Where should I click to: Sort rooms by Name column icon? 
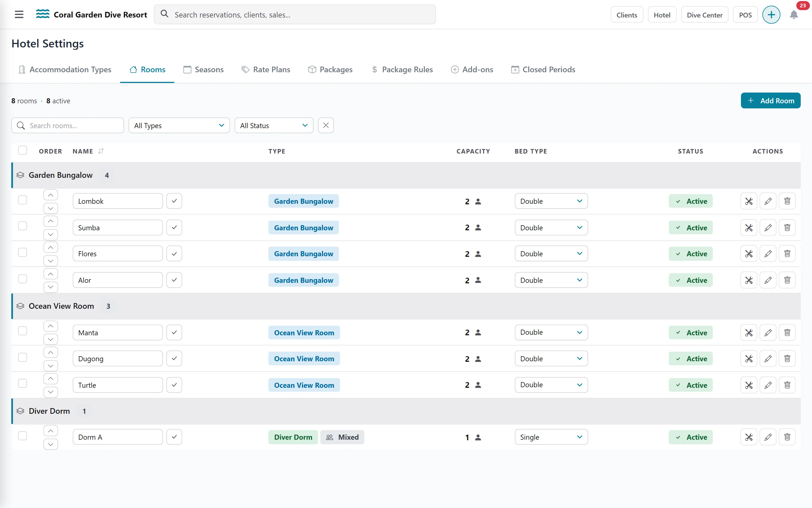101,151
